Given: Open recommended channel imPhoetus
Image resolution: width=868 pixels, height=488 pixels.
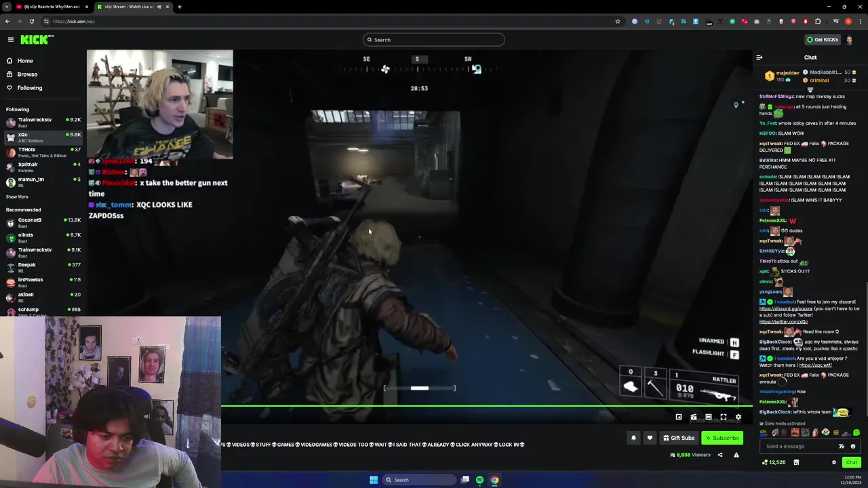Looking at the screenshot, I should (43, 282).
